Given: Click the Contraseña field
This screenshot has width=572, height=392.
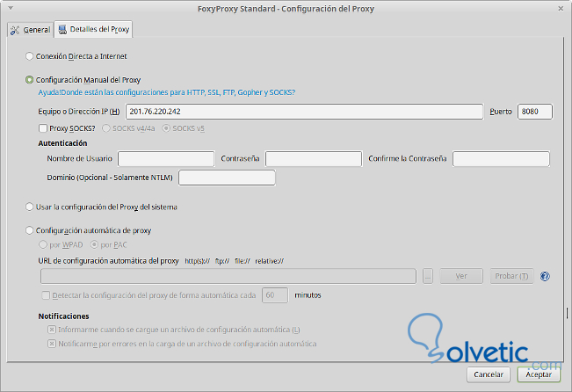Looking at the screenshot, I should pos(314,159).
